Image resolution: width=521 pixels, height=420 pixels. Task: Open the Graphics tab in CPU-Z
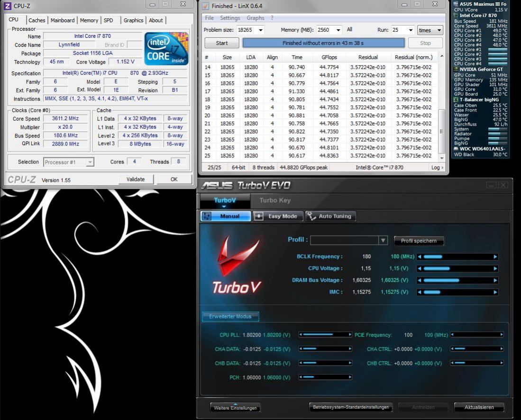point(133,20)
